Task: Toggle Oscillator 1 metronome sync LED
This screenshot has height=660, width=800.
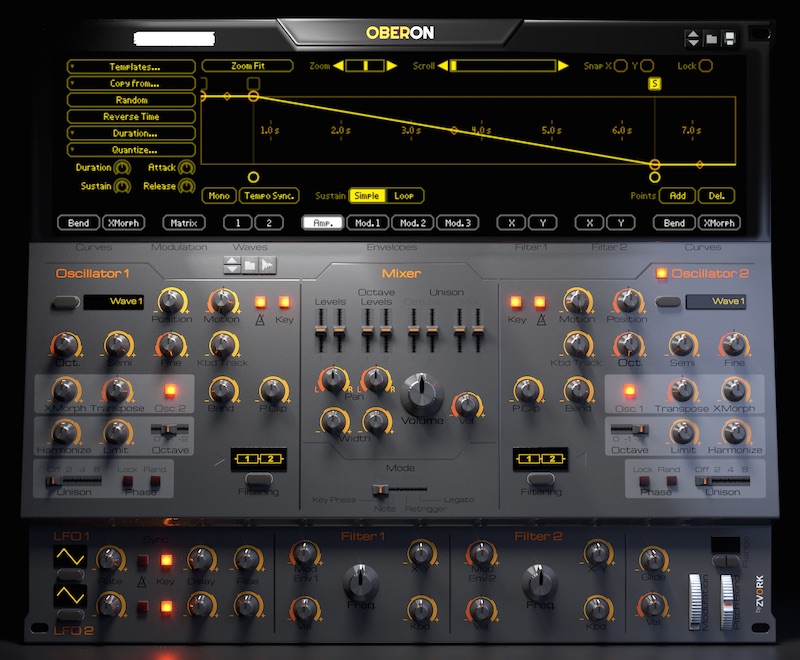Action: point(260,302)
